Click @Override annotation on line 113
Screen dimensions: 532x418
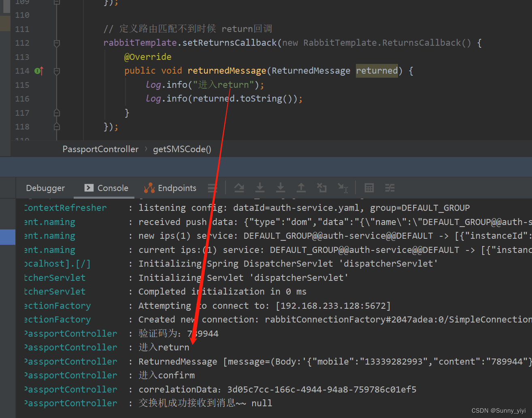pyautogui.click(x=148, y=57)
